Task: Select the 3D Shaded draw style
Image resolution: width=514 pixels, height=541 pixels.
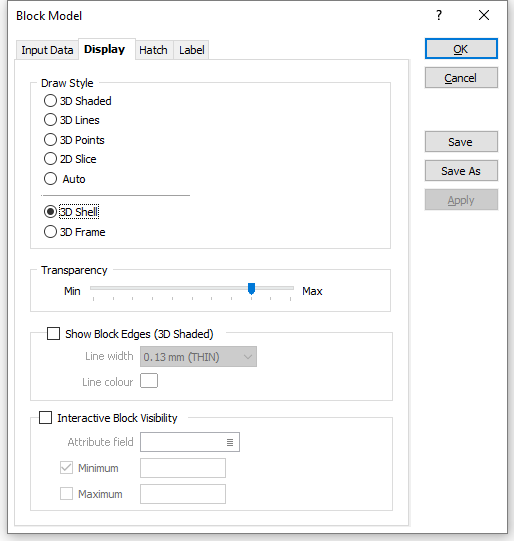Action: click(x=50, y=101)
